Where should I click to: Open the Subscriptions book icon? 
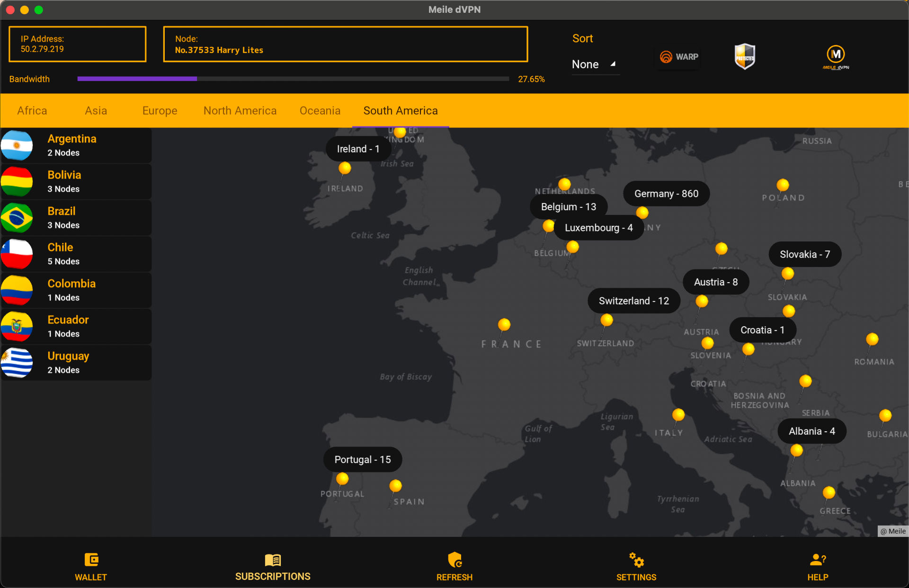point(273,560)
